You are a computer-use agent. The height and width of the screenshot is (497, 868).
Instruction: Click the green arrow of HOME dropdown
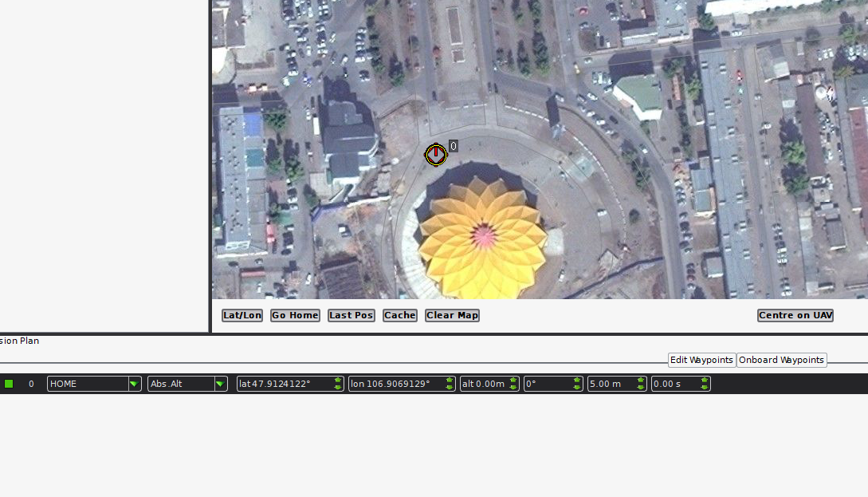[134, 384]
